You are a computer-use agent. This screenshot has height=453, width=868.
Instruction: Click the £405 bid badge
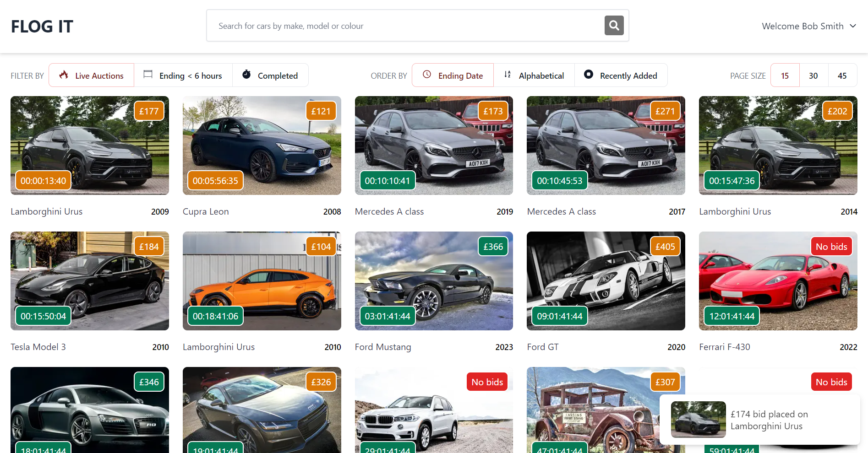(x=665, y=247)
